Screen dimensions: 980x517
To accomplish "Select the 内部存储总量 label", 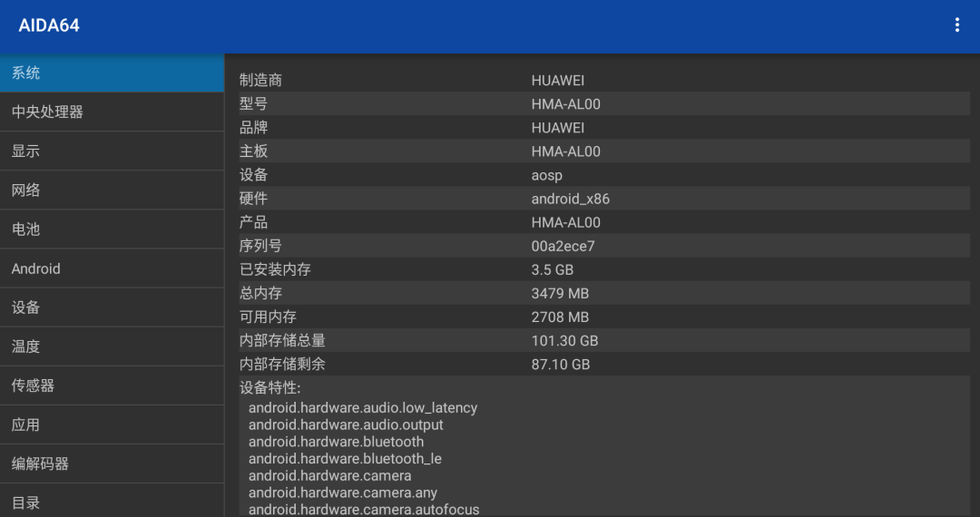I will [282, 341].
